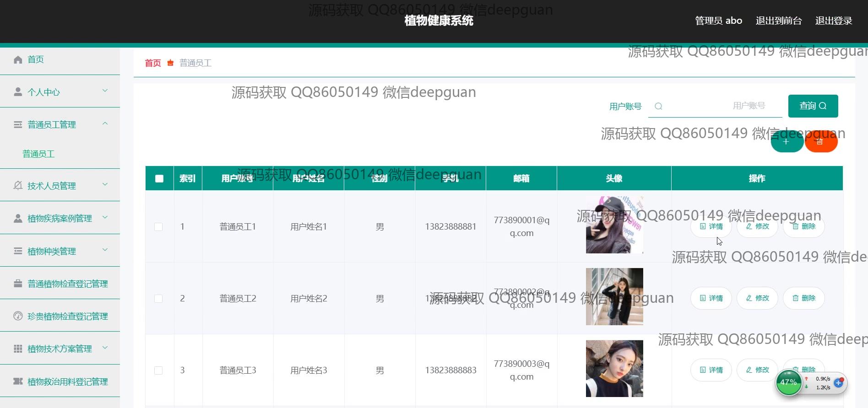Click the 用户姓名1 cell

point(309,227)
